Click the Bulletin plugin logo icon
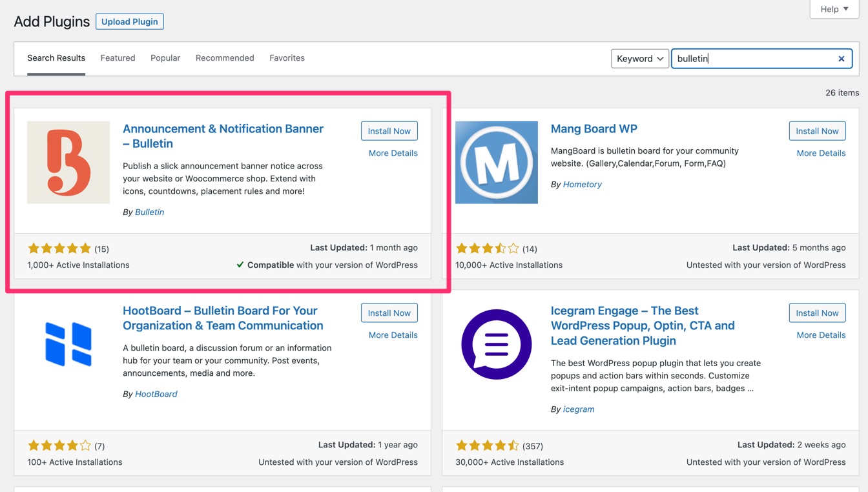This screenshot has width=868, height=492. point(68,162)
